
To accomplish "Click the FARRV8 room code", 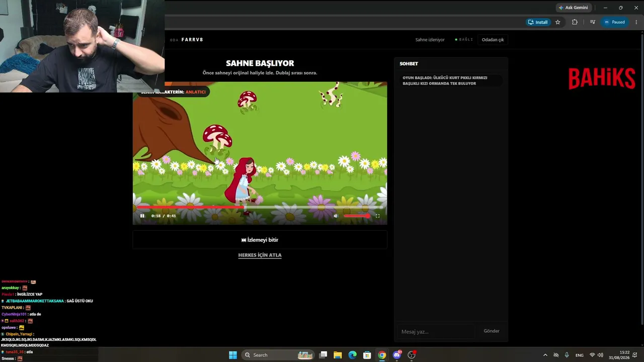I will click(192, 40).
